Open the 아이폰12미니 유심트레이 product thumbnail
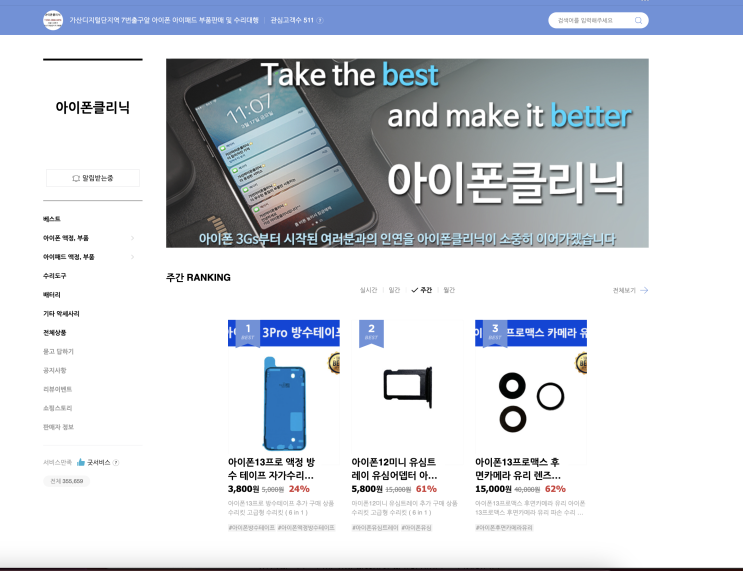 tap(407, 387)
